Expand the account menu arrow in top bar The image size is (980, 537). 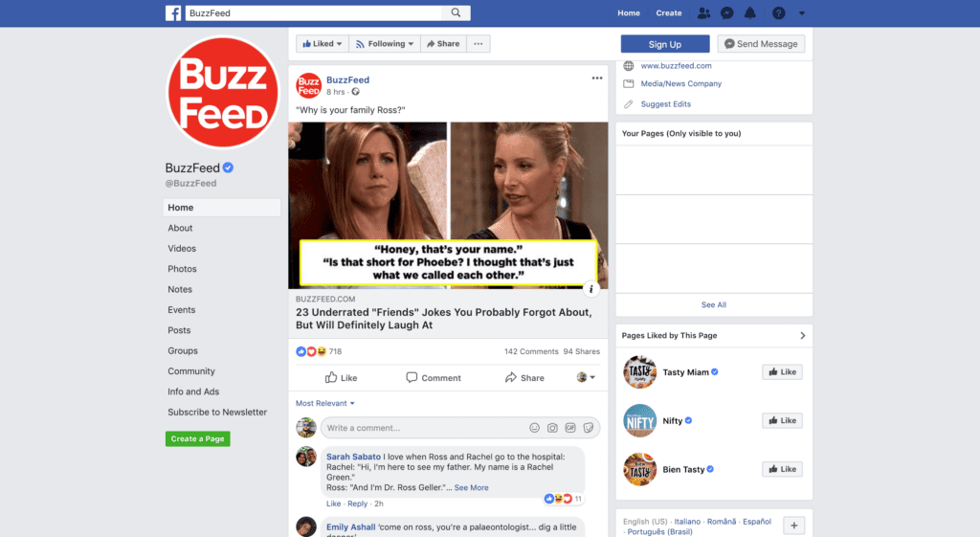(802, 12)
